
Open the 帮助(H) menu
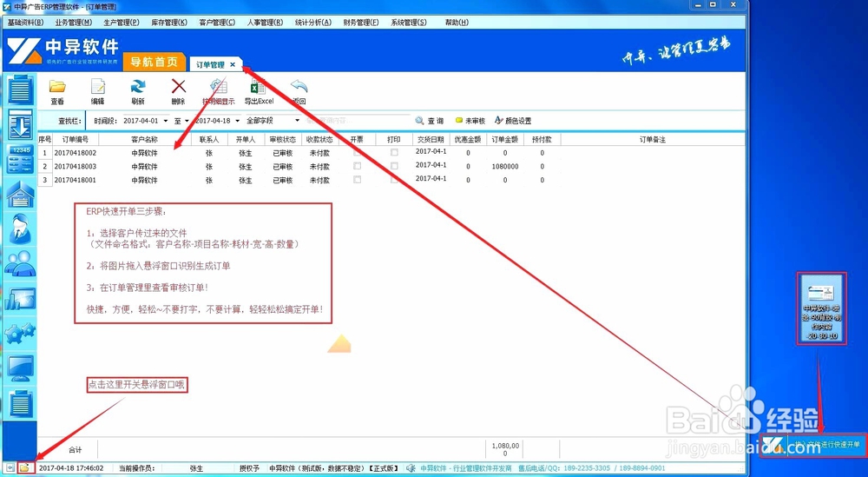point(457,23)
